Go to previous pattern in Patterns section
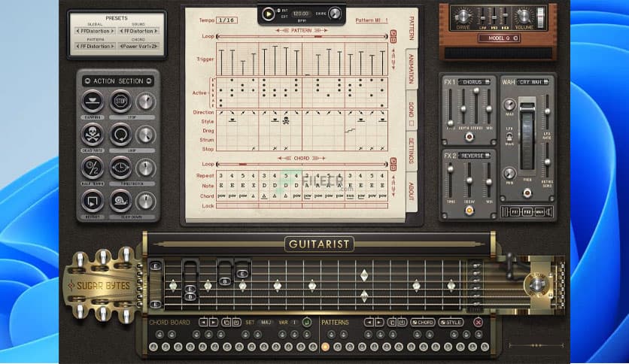629x364 pixels. [369, 323]
